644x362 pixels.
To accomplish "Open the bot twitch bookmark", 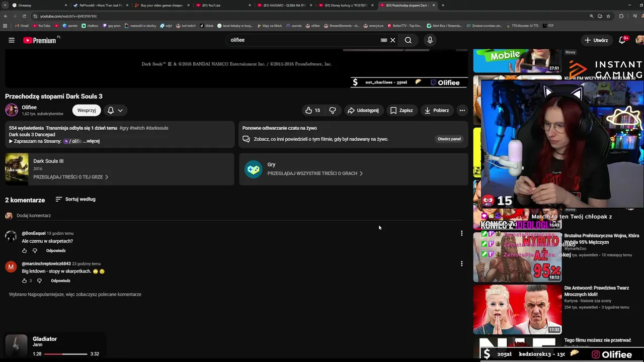I will pos(186,26).
